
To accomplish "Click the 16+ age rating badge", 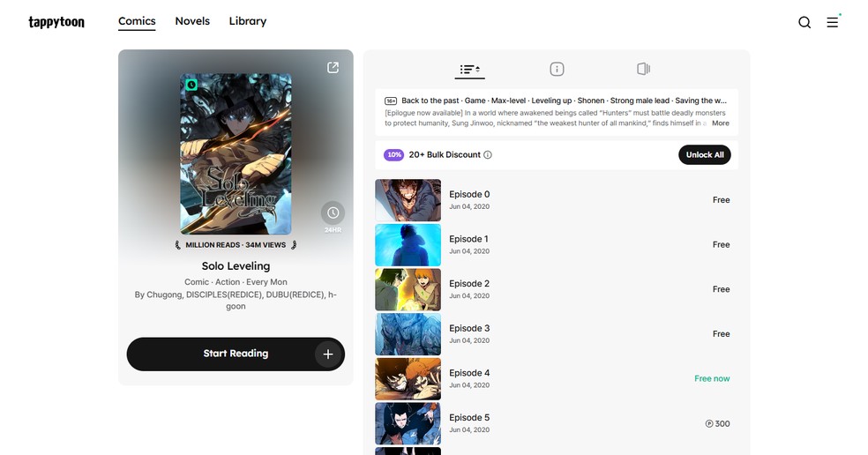I will (391, 101).
